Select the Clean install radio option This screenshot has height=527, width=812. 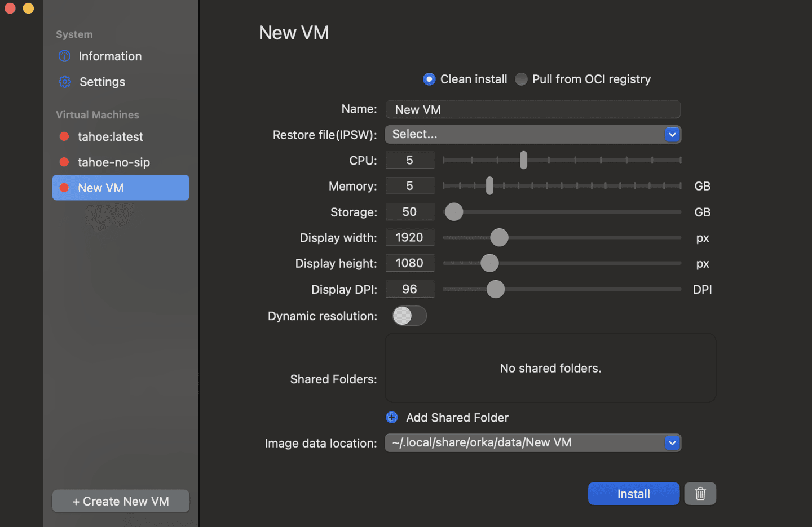click(429, 79)
